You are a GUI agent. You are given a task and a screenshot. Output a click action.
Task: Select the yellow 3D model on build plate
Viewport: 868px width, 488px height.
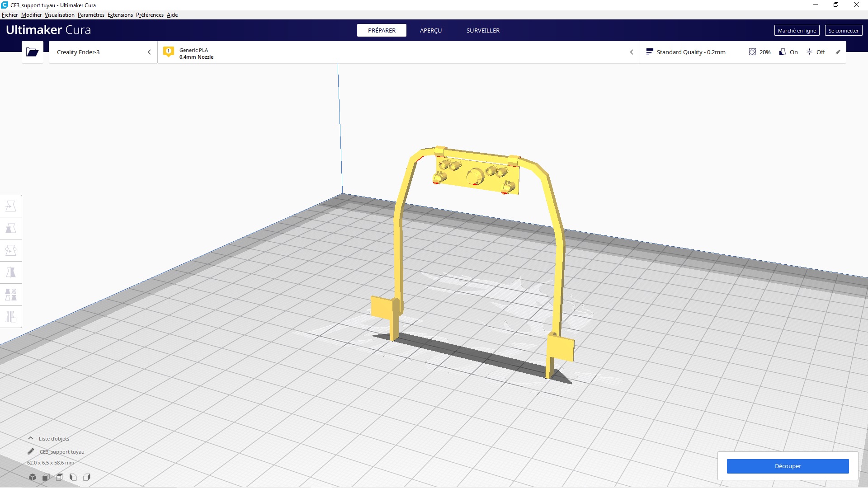[477, 177]
